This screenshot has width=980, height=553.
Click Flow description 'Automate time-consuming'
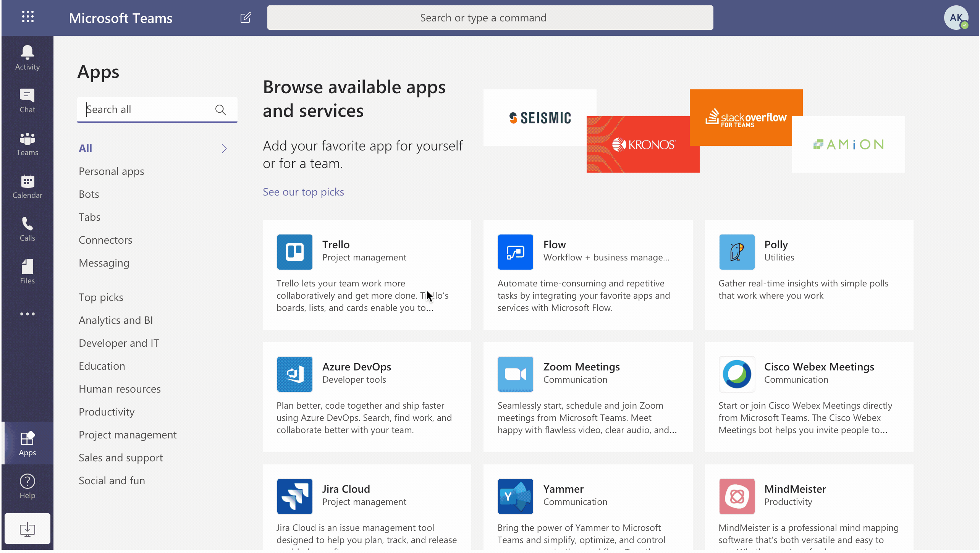click(584, 296)
